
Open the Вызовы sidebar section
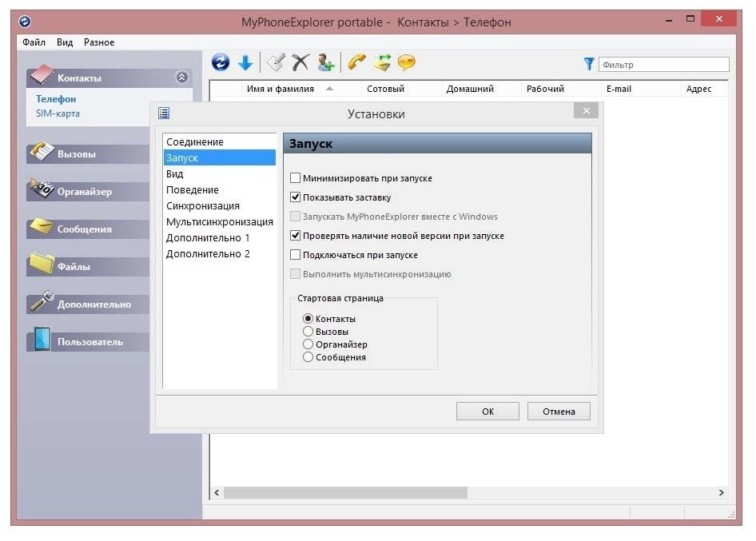[x=88, y=153]
